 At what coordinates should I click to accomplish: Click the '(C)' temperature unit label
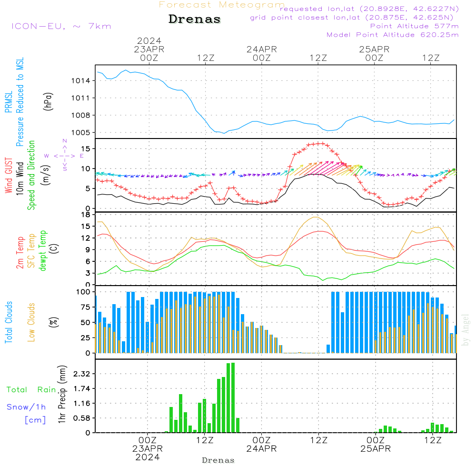coord(54,248)
